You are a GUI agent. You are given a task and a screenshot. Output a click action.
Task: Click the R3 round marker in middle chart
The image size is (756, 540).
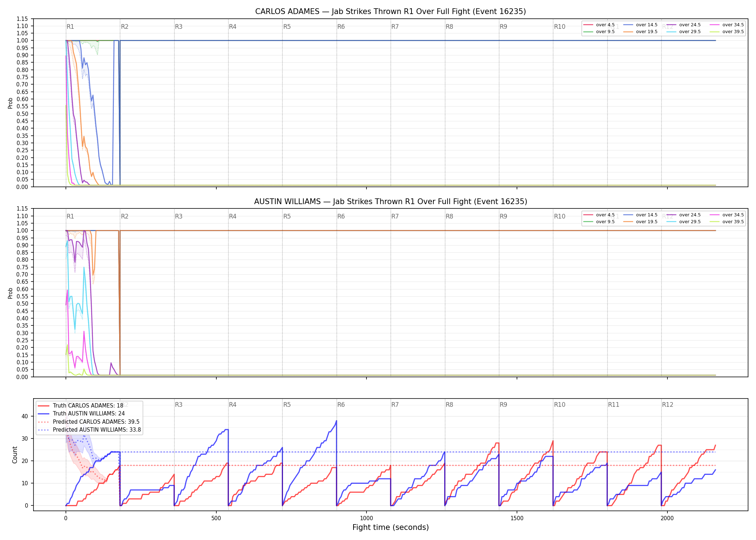[179, 216]
